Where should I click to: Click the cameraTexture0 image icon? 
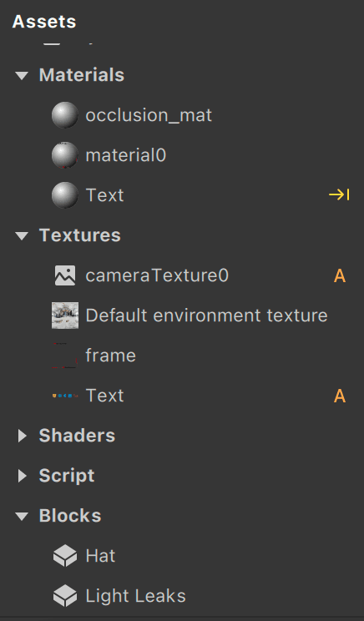point(65,275)
